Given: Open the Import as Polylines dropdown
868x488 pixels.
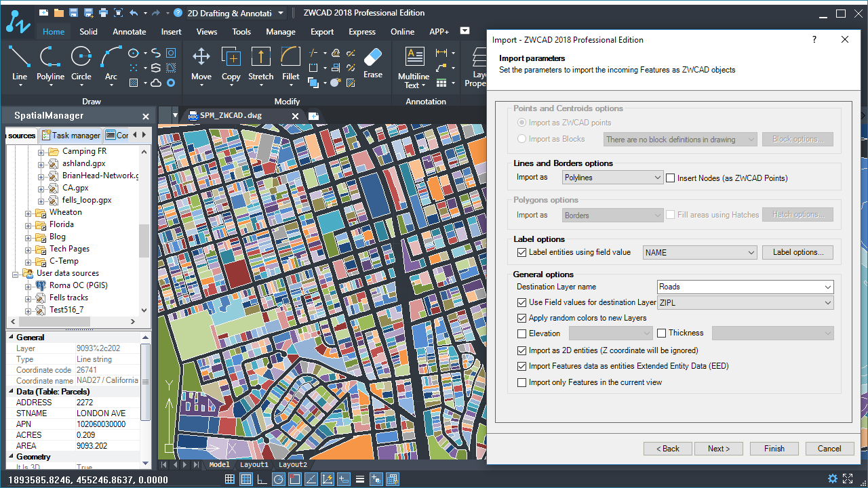Looking at the screenshot, I should pyautogui.click(x=613, y=178).
